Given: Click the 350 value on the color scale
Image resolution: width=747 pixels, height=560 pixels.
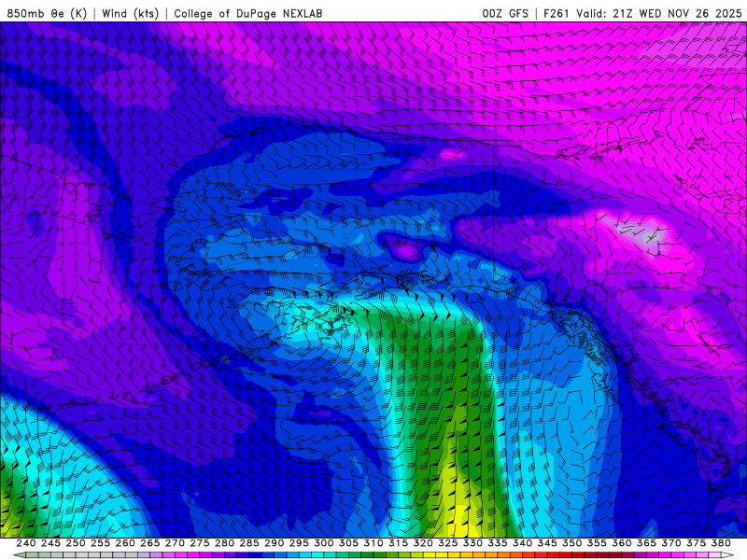Looking at the screenshot, I should 572,543.
